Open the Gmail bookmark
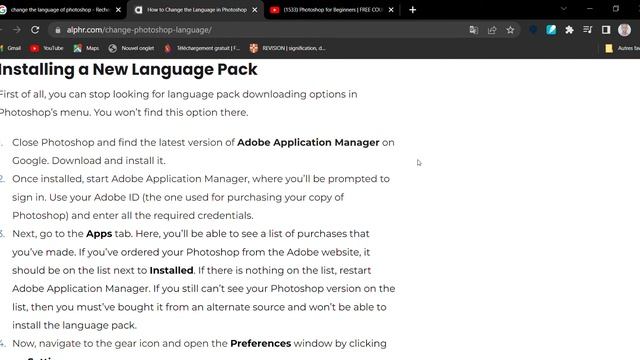 11,48
